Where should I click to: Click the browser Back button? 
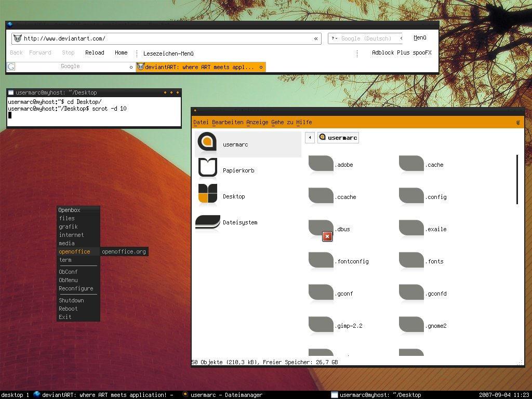[16, 52]
